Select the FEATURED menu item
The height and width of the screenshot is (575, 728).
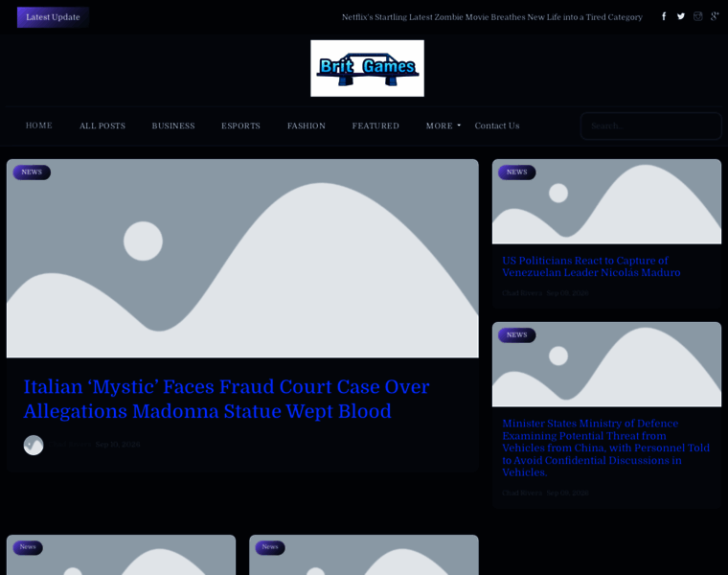(x=375, y=126)
